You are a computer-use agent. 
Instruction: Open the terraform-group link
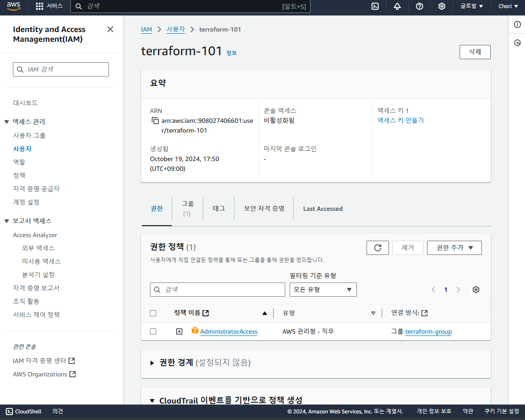pos(428,331)
